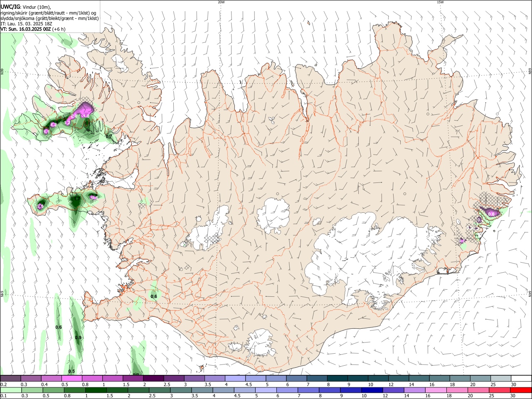Click the '0.5' value near bottom-left sea
The height and width of the screenshot is (399, 532).
(x=71, y=372)
